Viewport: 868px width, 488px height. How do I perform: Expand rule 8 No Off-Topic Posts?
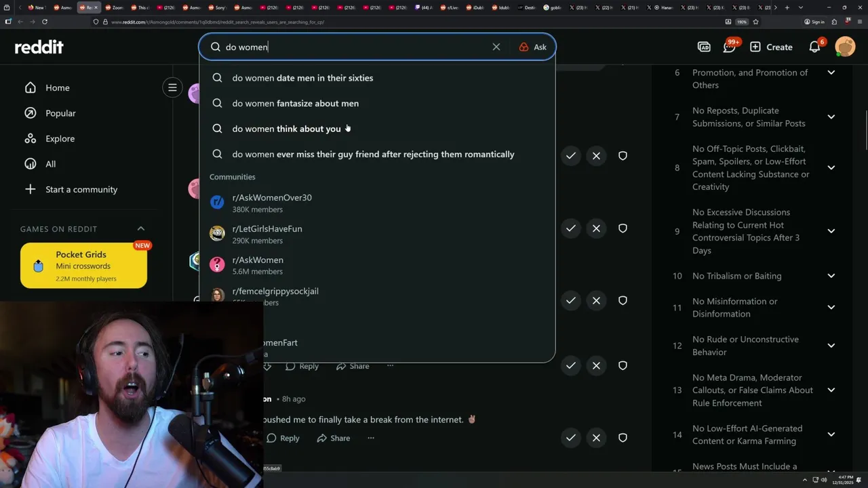tap(831, 167)
